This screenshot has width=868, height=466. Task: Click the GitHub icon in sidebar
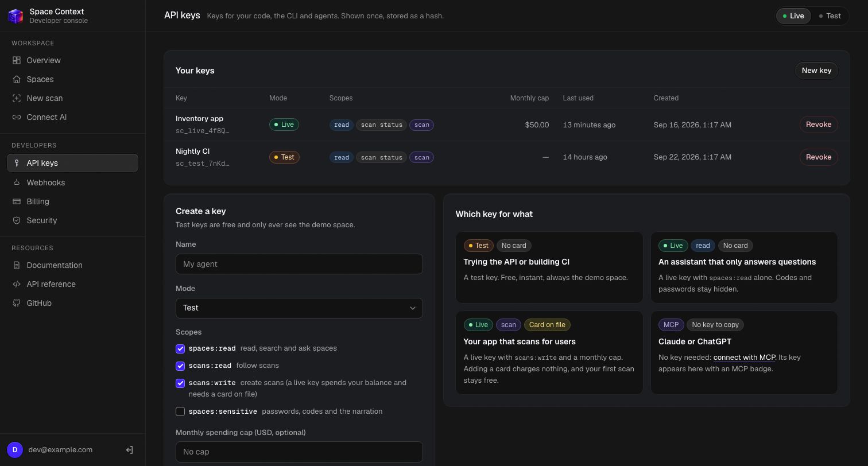17,303
